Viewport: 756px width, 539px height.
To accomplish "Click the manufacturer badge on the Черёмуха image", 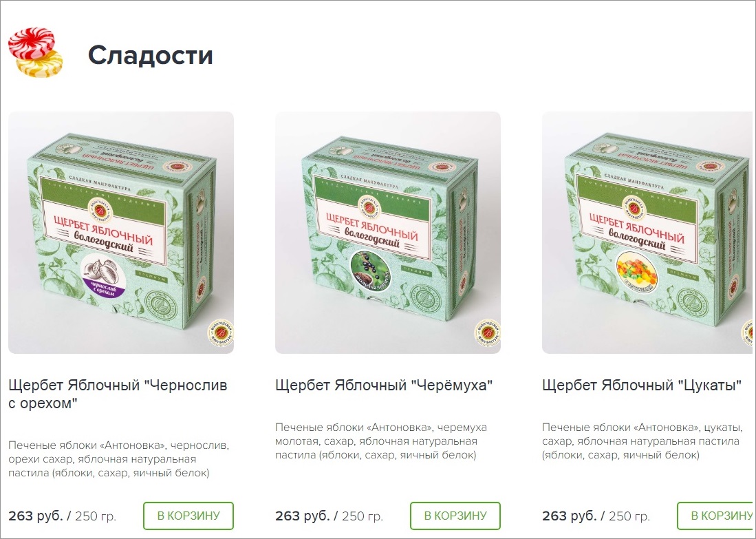I will [488, 332].
